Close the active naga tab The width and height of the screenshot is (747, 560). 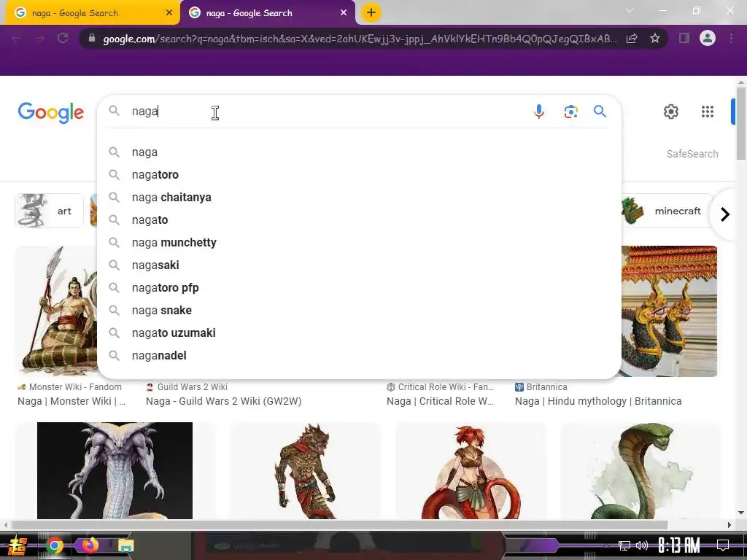tap(344, 13)
